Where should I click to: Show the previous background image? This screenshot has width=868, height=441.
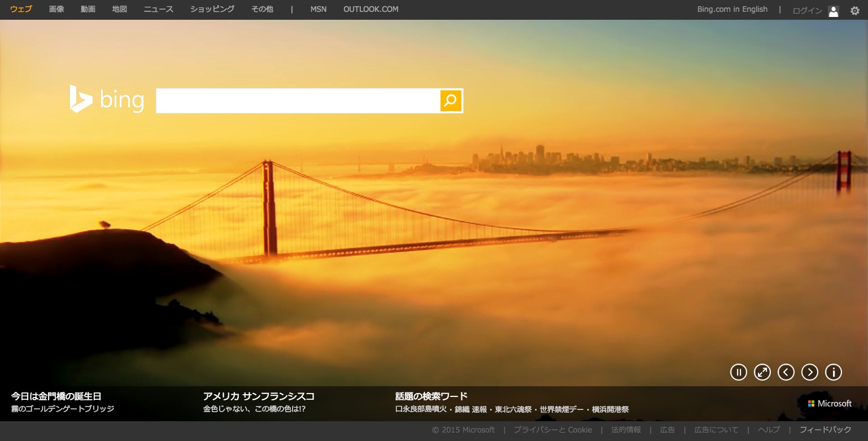(x=786, y=372)
